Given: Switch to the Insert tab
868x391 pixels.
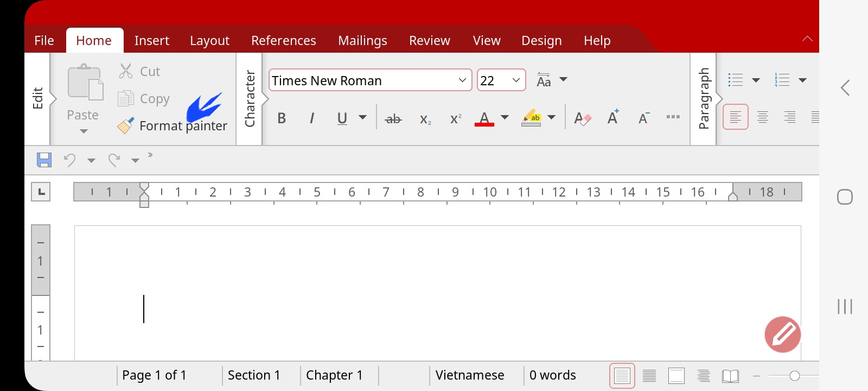Looking at the screenshot, I should 152,41.
